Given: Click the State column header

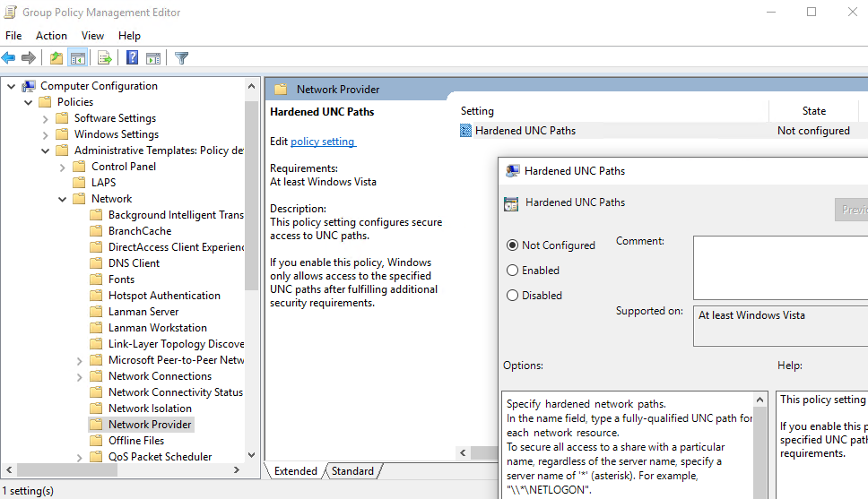Looking at the screenshot, I should coord(814,111).
